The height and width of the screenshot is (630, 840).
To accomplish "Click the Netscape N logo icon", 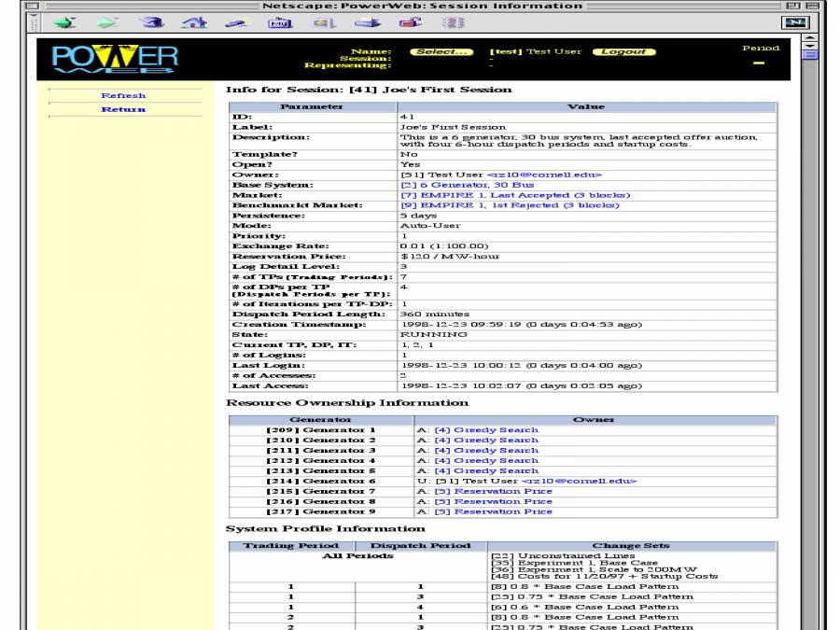I will click(x=795, y=21).
